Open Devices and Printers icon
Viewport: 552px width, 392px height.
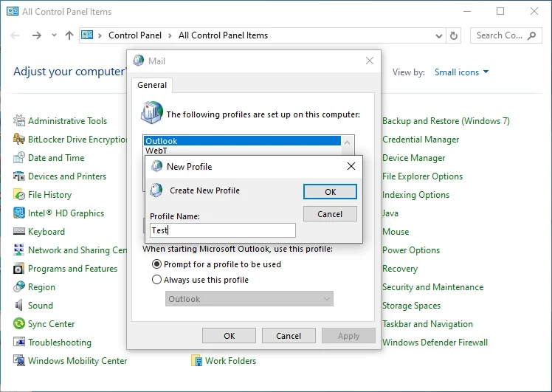(x=19, y=176)
